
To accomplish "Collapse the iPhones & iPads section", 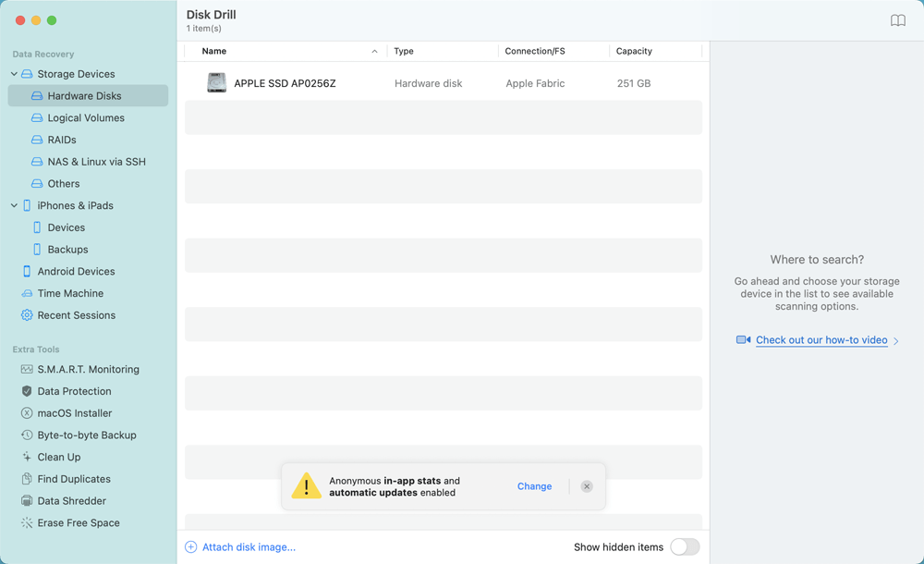I will pos(14,205).
